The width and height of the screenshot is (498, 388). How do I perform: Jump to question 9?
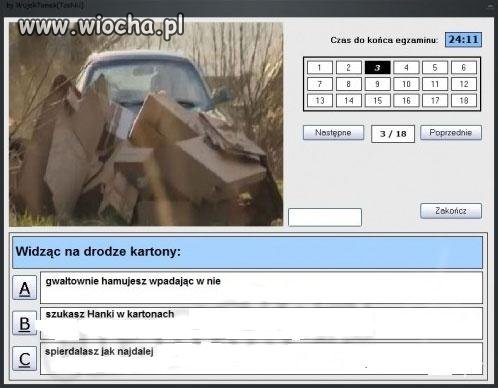(x=377, y=84)
